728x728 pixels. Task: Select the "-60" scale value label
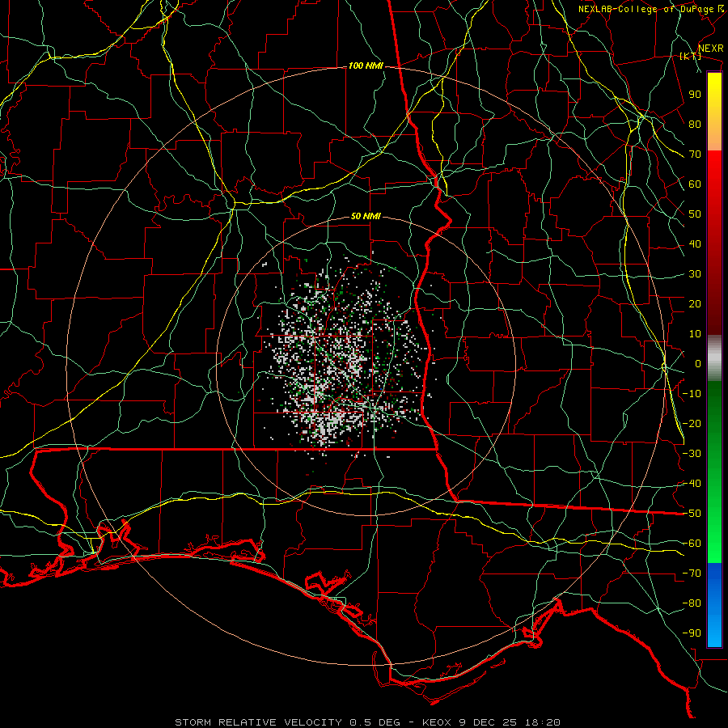click(x=692, y=544)
